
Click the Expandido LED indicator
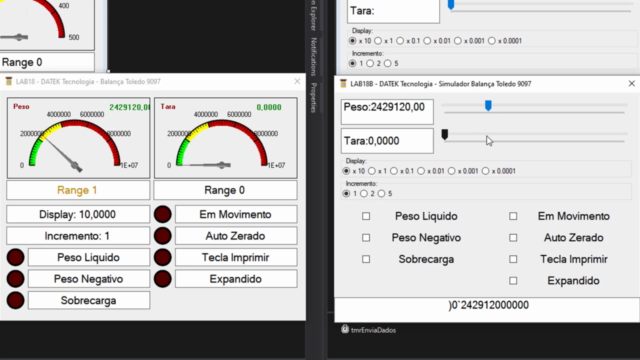[x=162, y=279]
